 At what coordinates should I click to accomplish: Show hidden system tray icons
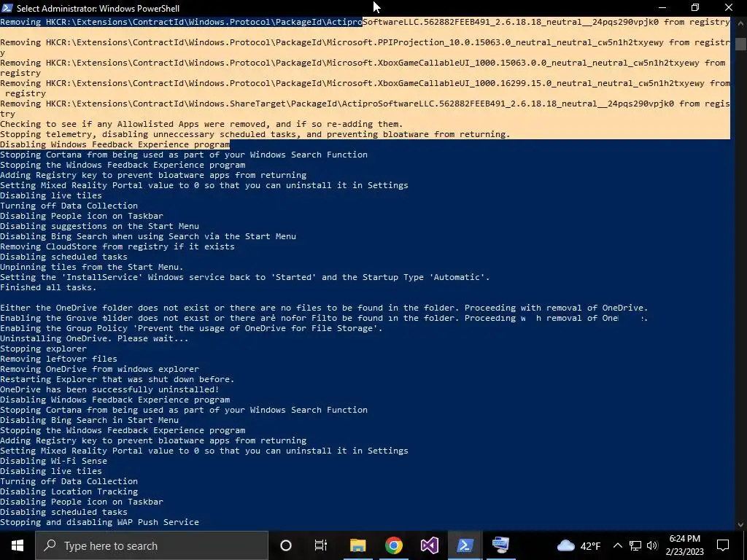click(617, 545)
